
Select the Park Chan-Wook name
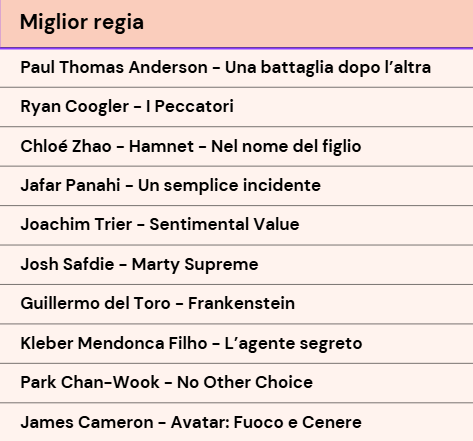(x=90, y=382)
